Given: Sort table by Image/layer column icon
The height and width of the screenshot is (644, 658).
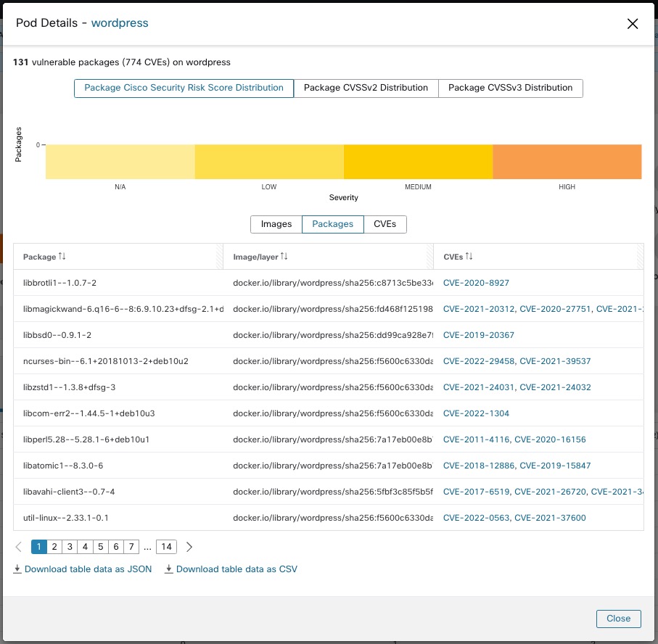Looking at the screenshot, I should [x=284, y=256].
